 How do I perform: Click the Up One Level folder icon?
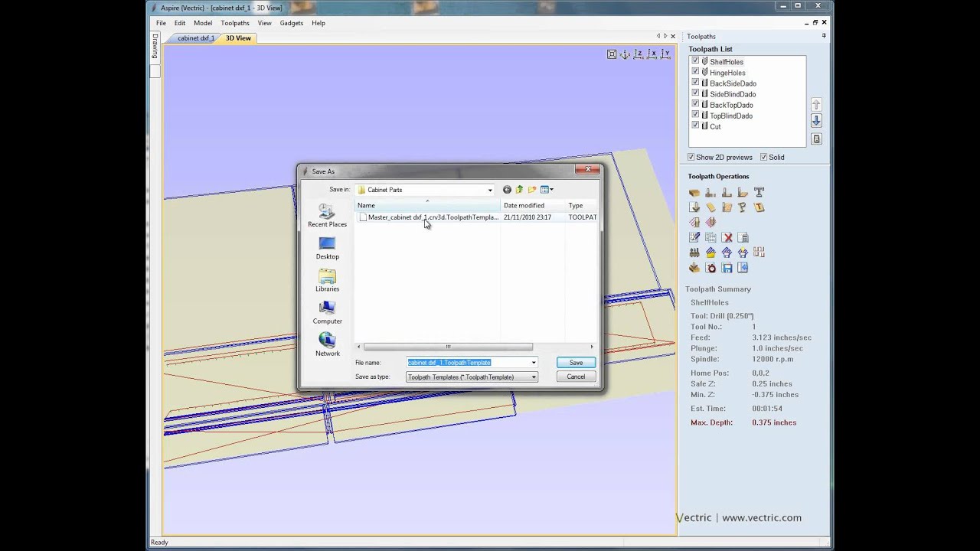pos(519,190)
